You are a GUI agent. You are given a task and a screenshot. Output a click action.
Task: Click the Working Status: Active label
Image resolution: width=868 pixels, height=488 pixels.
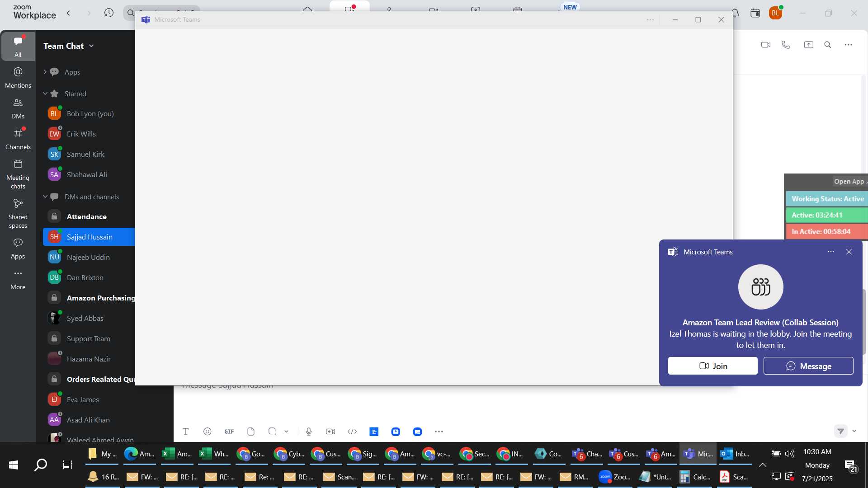pyautogui.click(x=827, y=199)
